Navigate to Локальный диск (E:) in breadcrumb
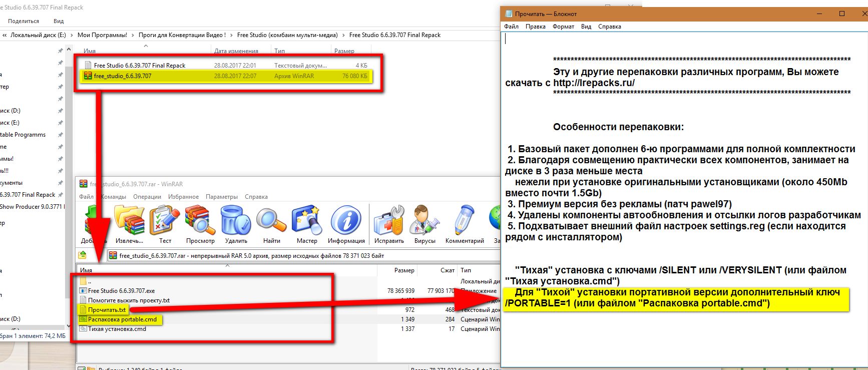Image resolution: width=868 pixels, height=370 pixels. click(38, 35)
